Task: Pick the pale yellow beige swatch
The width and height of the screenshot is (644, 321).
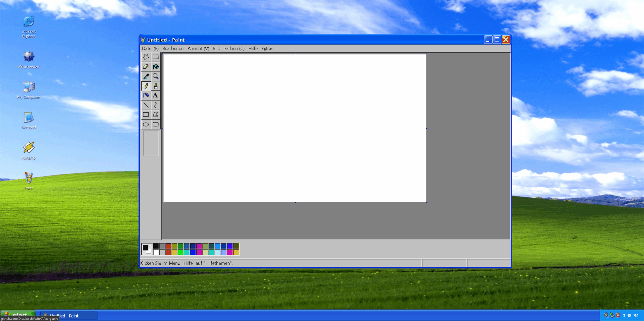Action: tap(205, 252)
